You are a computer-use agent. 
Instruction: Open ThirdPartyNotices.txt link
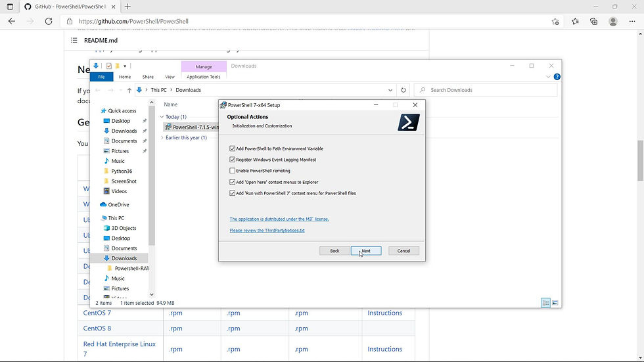pos(267,231)
